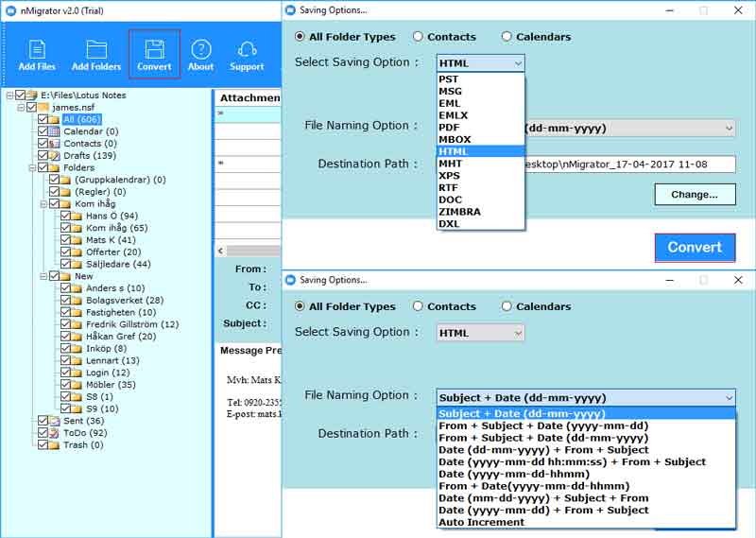
Task: Select Contacts radio in lower Saving Options
Action: (x=418, y=306)
